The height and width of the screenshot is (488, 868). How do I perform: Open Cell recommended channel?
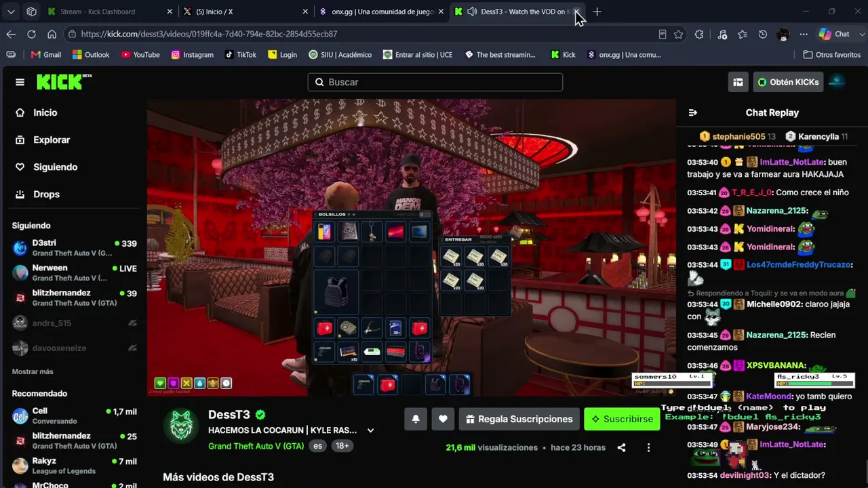[74, 415]
